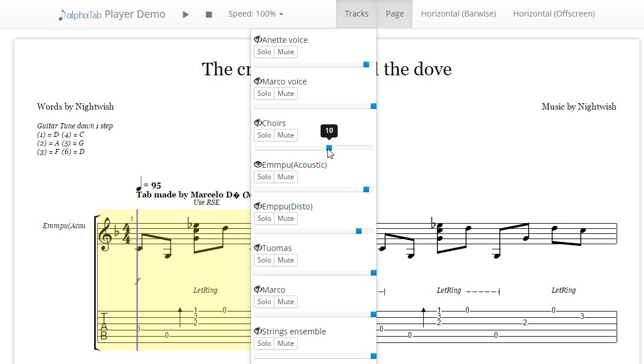This screenshot has width=644, height=364.
Task: Start playback with the play icon
Action: coord(185,14)
